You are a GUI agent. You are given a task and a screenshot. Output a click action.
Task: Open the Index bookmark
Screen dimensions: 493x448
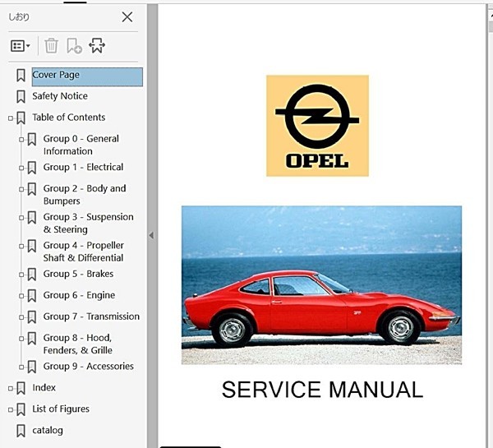pos(44,388)
